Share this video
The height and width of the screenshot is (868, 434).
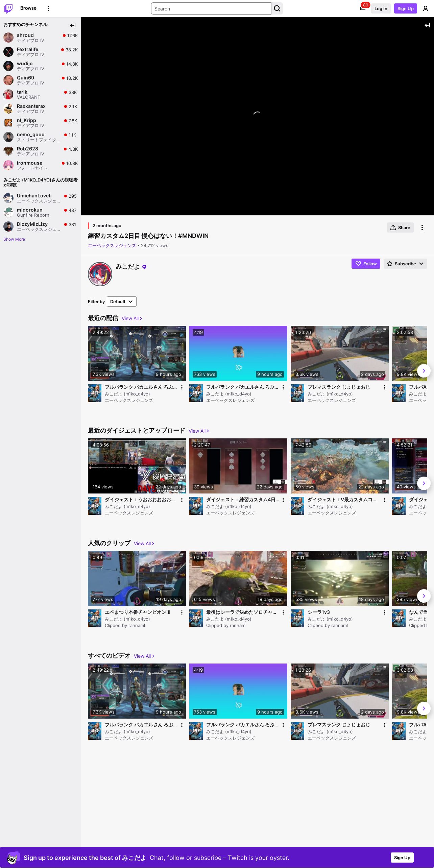401,227
